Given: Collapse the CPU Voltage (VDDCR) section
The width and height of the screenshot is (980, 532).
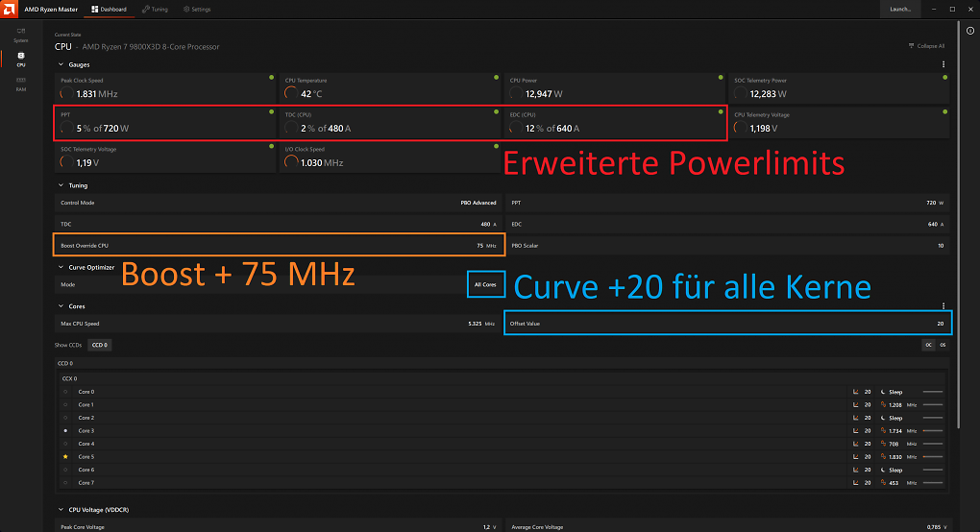Looking at the screenshot, I should click(61, 510).
